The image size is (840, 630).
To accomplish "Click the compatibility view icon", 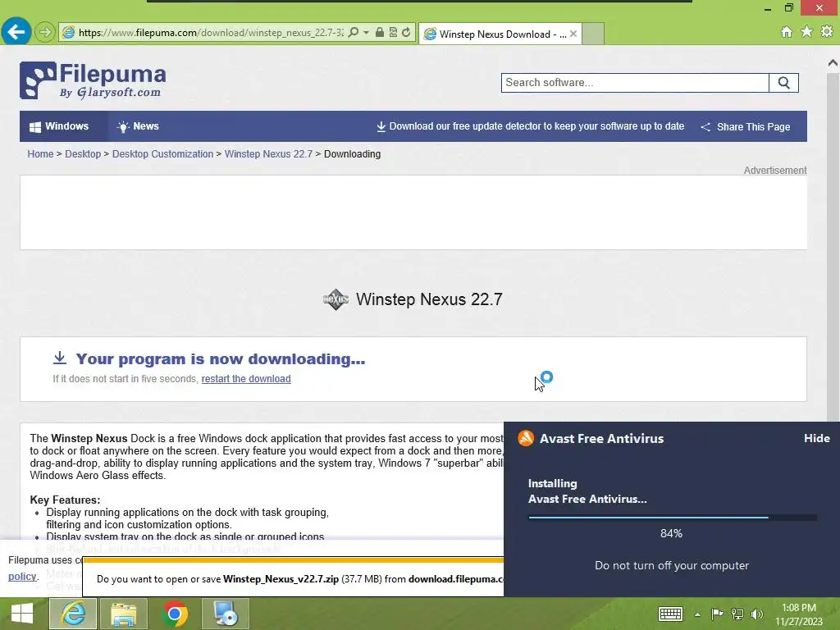I will pyautogui.click(x=393, y=33).
